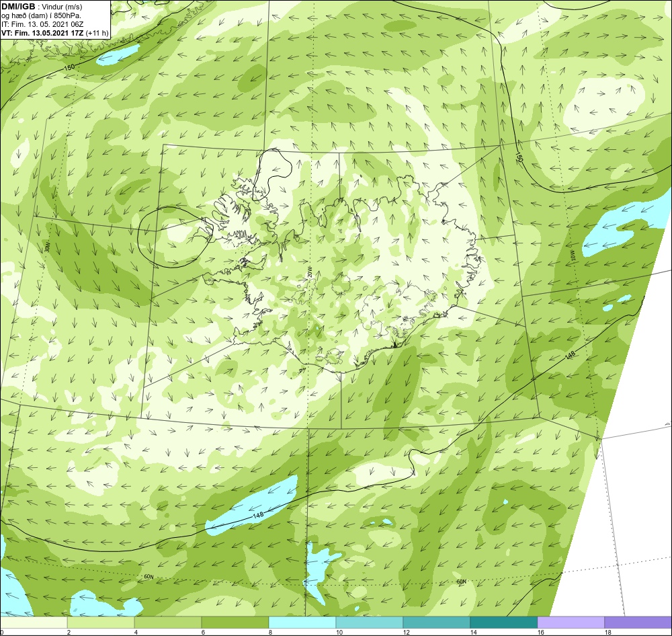Screen dimensions: 672x636
Task: Click the legend tick label '6'
Action: (203, 632)
